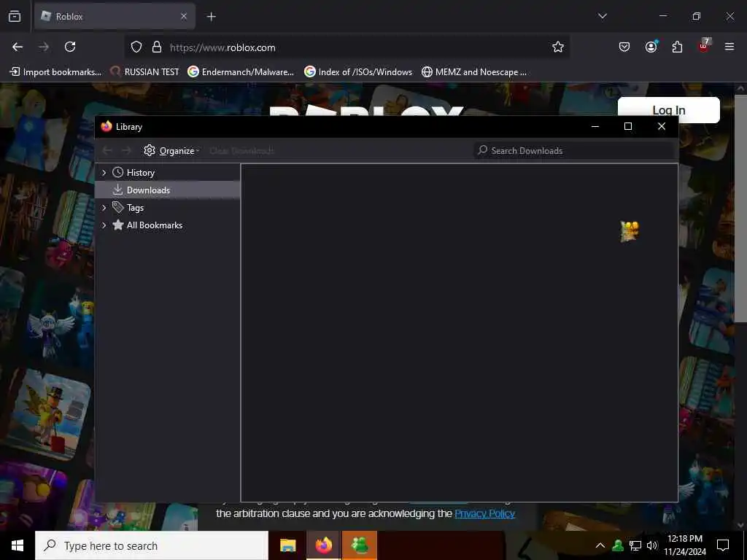747x560 pixels.
Task: Click the green user tray icon
Action: (618, 545)
